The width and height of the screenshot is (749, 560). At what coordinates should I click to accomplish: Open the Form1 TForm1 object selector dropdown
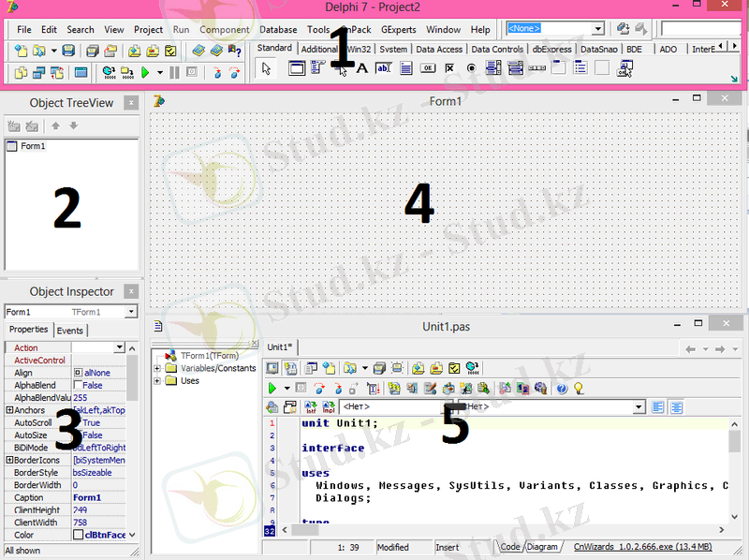(132, 312)
